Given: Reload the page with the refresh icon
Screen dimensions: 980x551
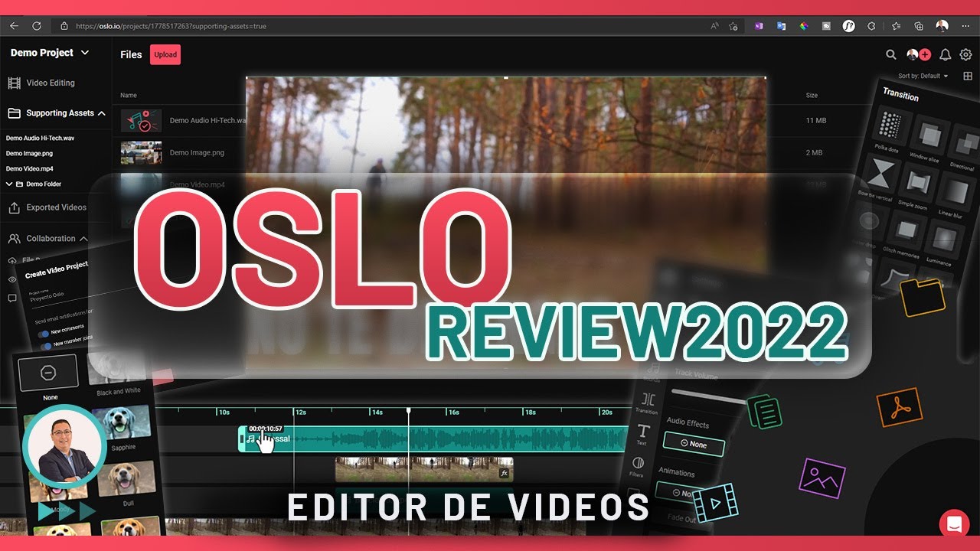Looking at the screenshot, I should point(37,26).
